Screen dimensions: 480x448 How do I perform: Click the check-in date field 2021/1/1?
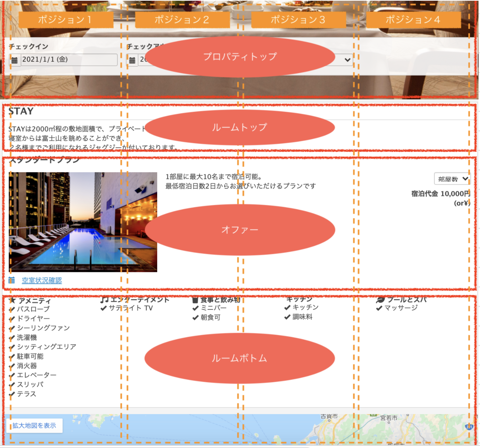(x=68, y=60)
